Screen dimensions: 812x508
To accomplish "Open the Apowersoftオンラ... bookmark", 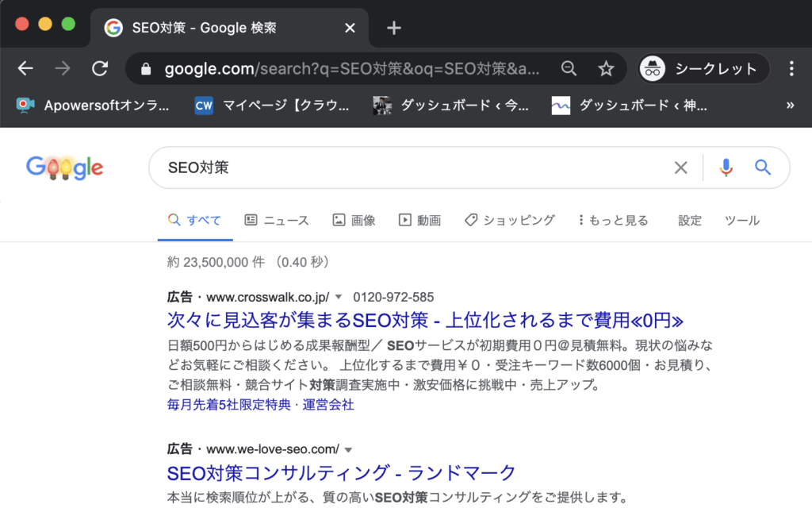I will click(x=92, y=106).
